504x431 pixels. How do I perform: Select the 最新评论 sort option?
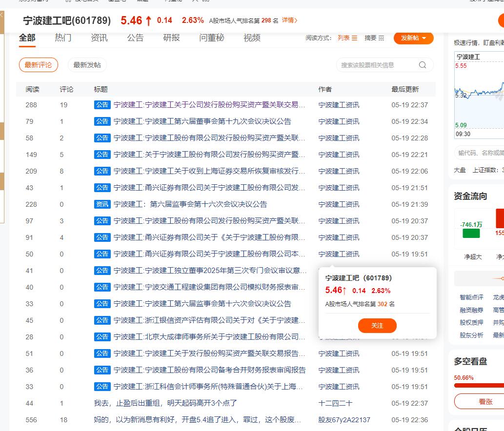(x=38, y=65)
